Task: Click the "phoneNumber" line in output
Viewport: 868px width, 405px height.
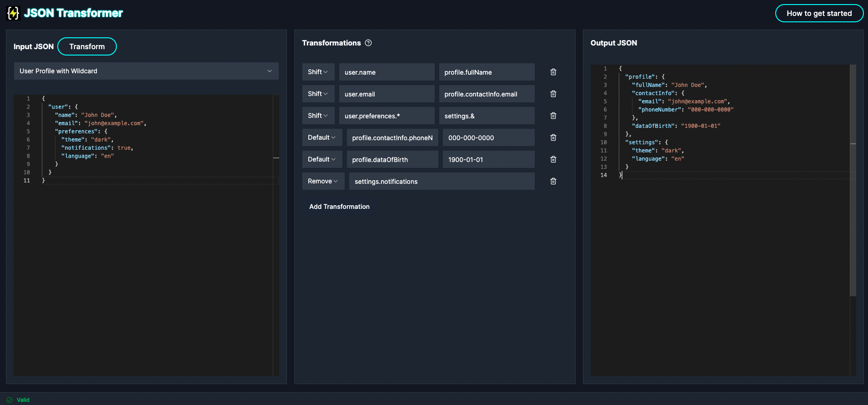Action: click(686, 110)
